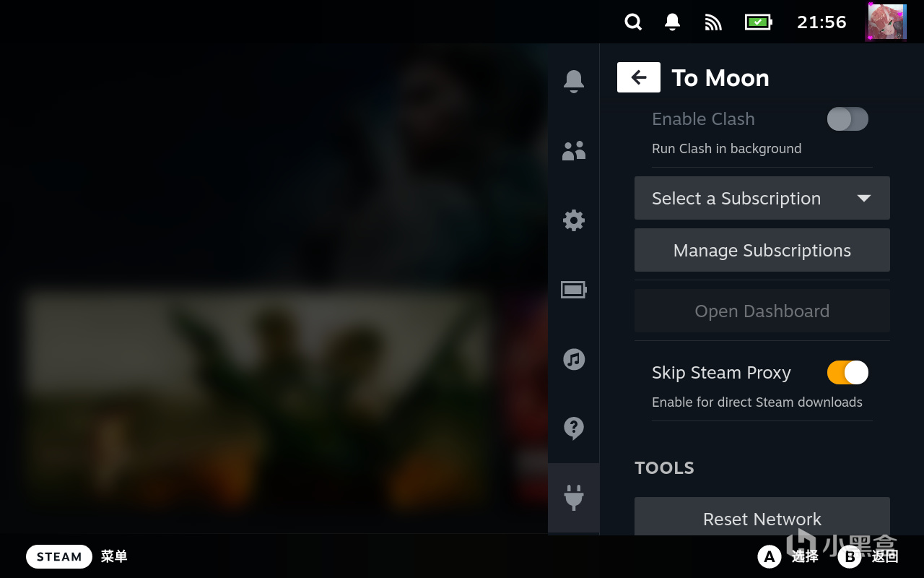Click the notification bell in top bar

(x=672, y=22)
